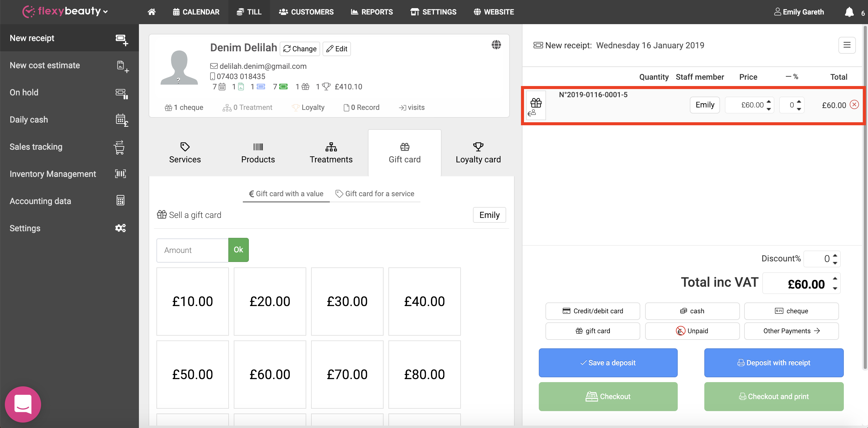Remove the gift card line with red X
This screenshot has height=428, width=868.
coord(854,105)
